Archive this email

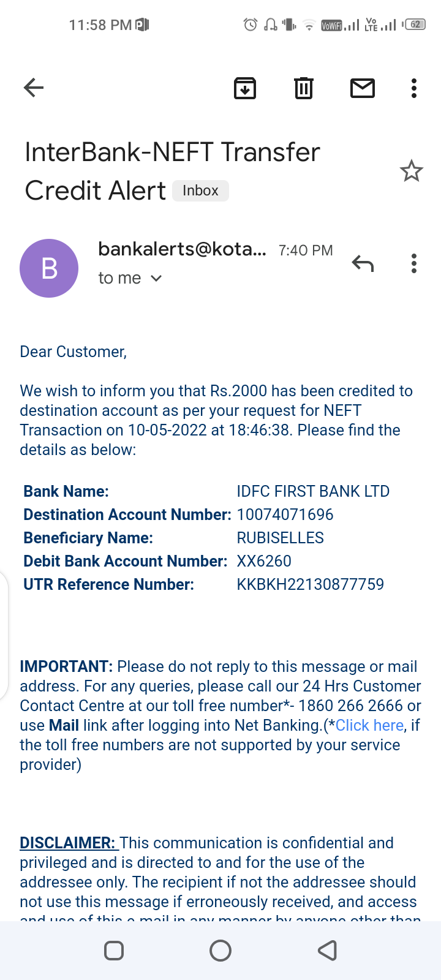coord(245,88)
